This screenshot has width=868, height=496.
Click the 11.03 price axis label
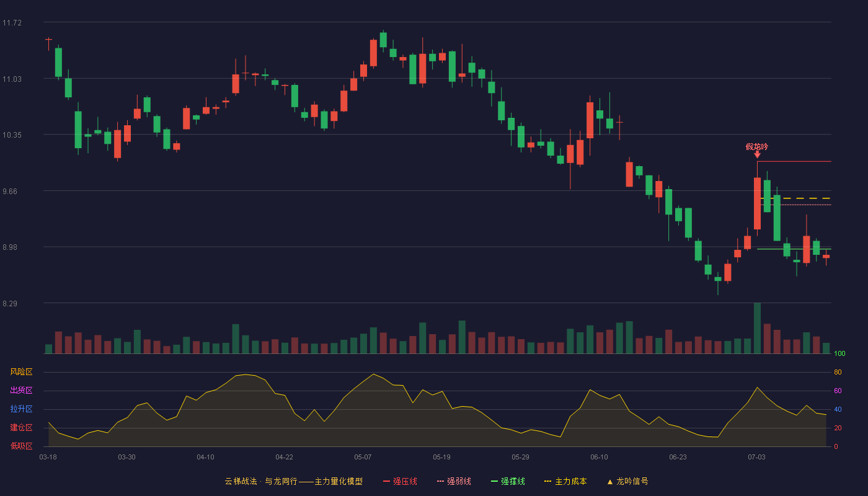(x=12, y=79)
